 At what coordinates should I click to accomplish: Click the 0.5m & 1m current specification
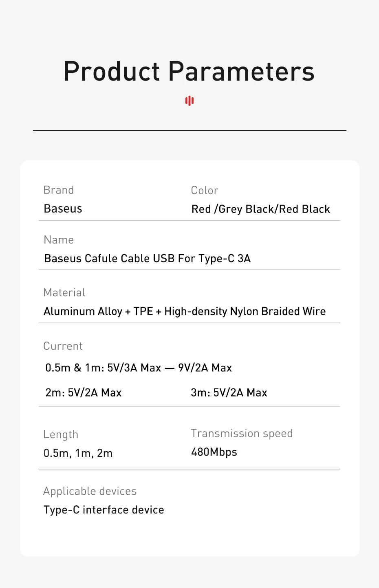(x=139, y=368)
